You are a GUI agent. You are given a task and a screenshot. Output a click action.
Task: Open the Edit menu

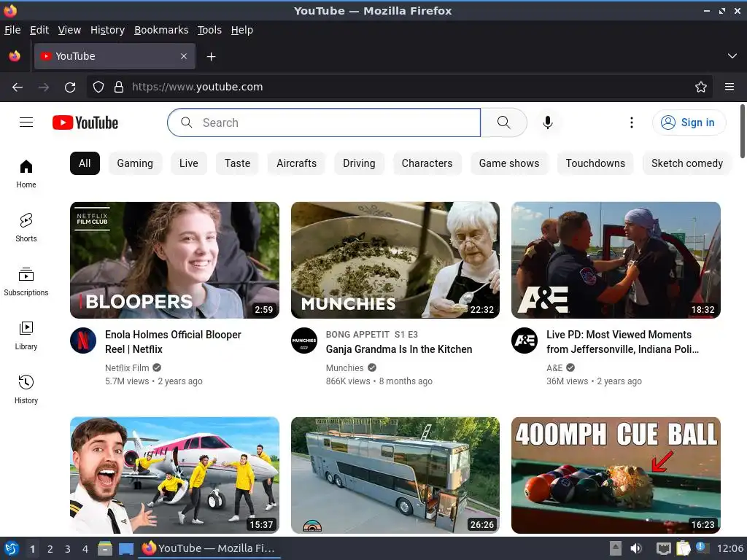pos(39,30)
